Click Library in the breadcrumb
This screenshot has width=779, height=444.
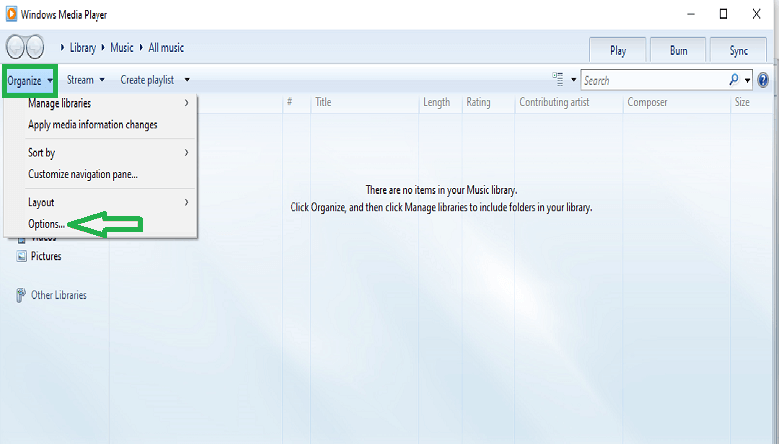(x=82, y=48)
